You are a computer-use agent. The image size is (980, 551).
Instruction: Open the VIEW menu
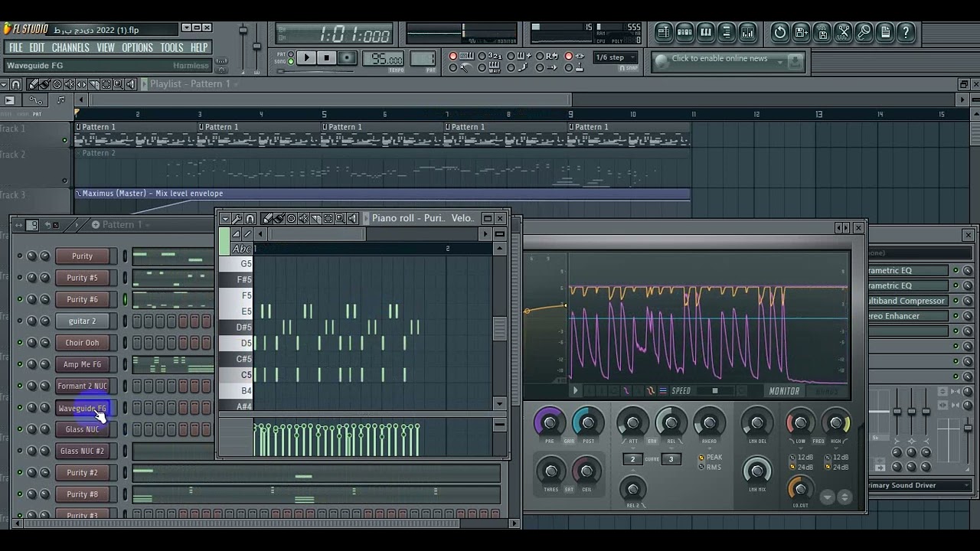pos(106,47)
